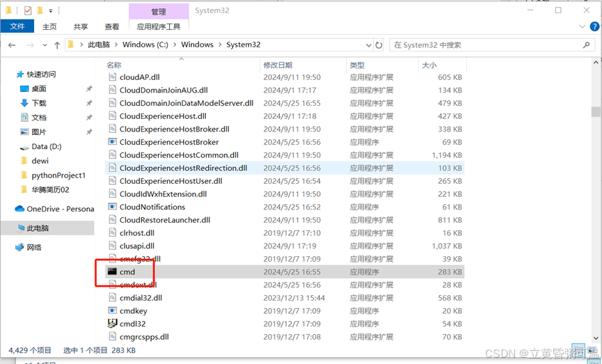Select the CloudExperienceHostCommon.dll file

coord(285,155)
